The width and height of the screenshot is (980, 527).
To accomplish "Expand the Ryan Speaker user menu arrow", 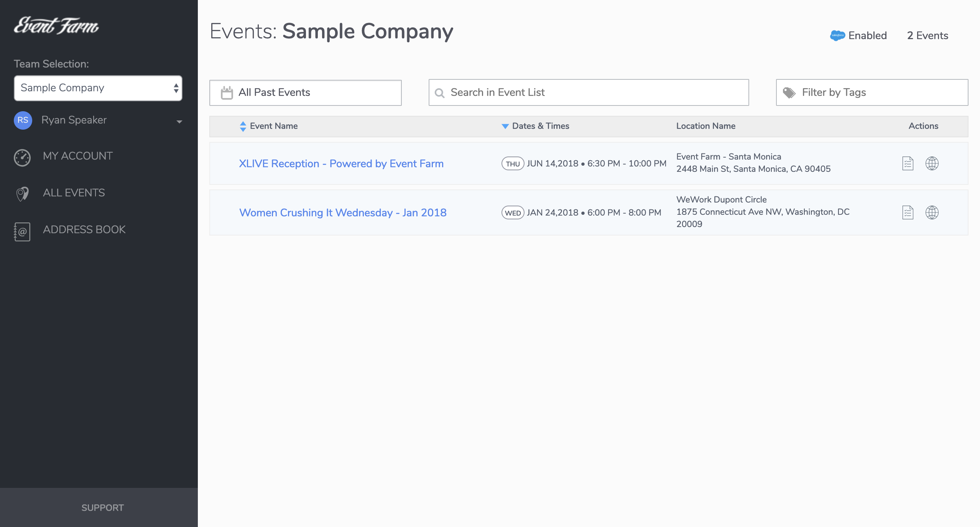I will [179, 122].
